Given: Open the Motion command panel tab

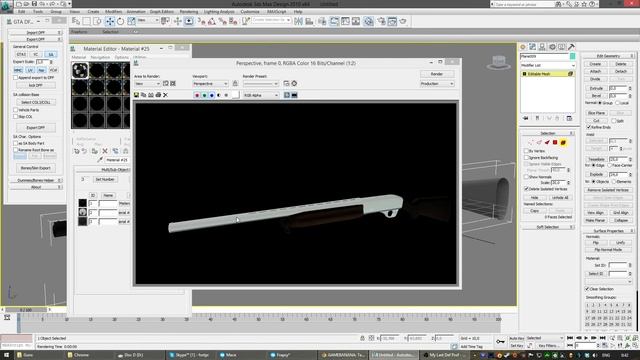Looking at the screenshot, I should [552, 47].
